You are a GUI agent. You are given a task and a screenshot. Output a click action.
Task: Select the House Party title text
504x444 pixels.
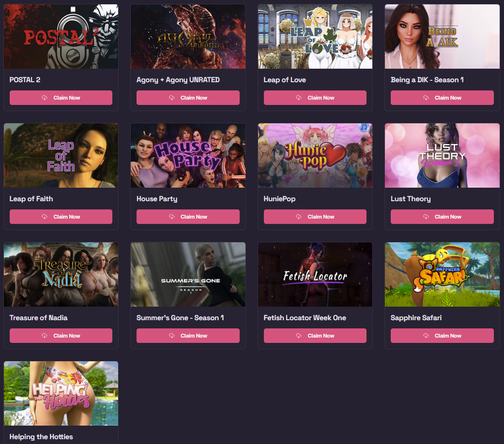[157, 199]
